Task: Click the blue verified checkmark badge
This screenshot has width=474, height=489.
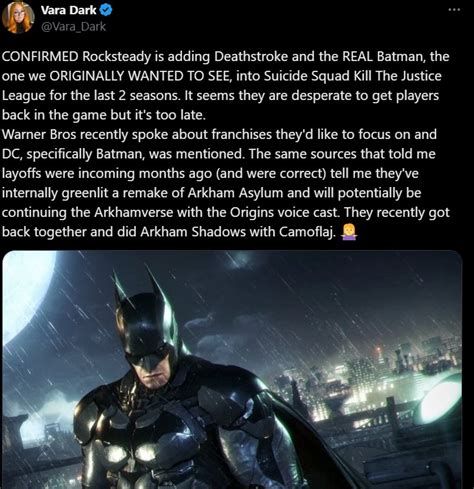Action: tap(106, 10)
